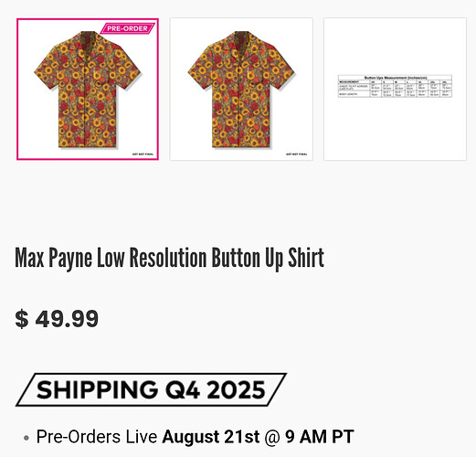Click the BODY LENGTH row label in chart
476x457 pixels.
(x=348, y=94)
